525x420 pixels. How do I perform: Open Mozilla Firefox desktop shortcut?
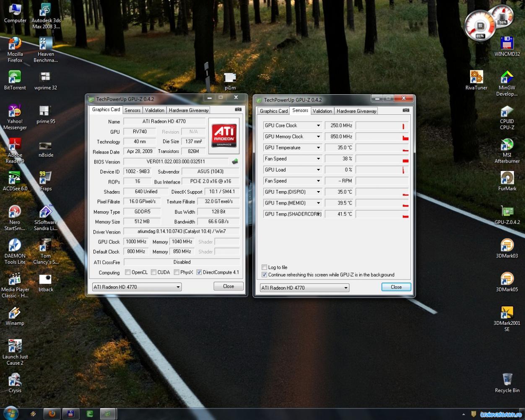point(15,49)
